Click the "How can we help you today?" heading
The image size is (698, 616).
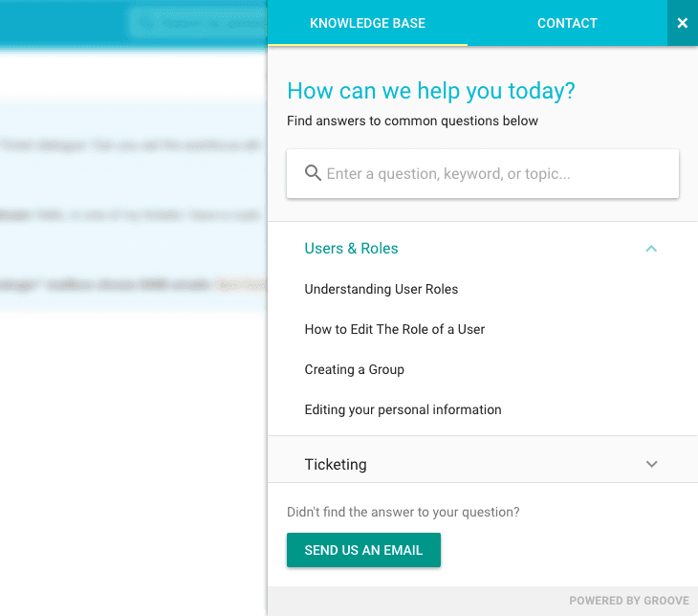[431, 92]
